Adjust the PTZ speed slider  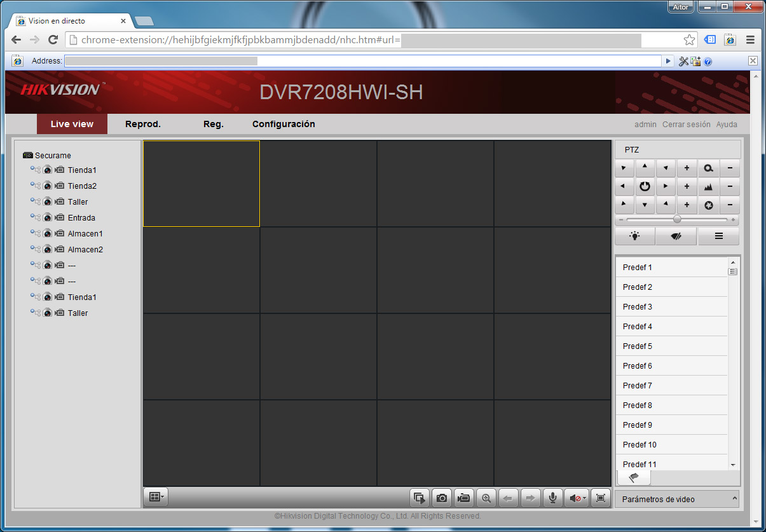[x=677, y=219]
